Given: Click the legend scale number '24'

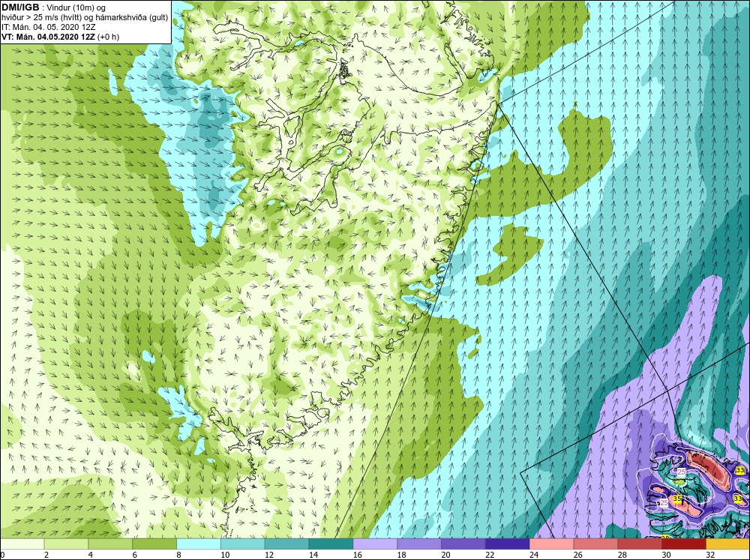Looking at the screenshot, I should tap(534, 555).
